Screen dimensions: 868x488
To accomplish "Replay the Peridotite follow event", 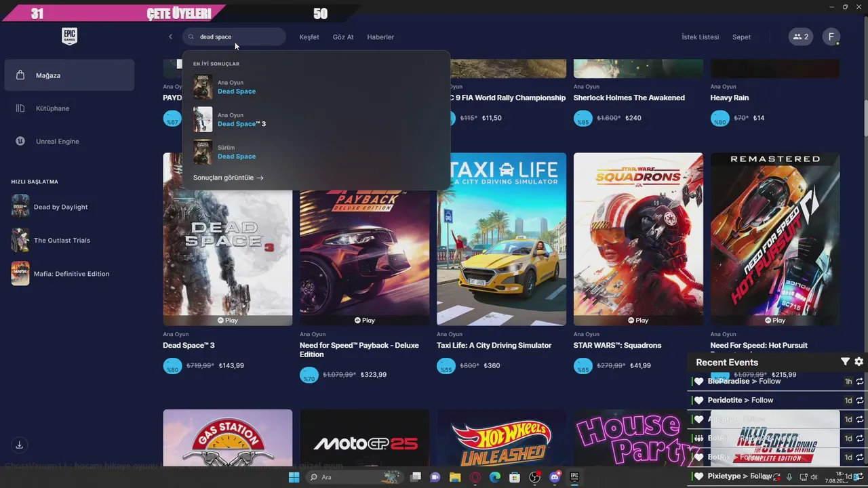I will [x=860, y=401].
